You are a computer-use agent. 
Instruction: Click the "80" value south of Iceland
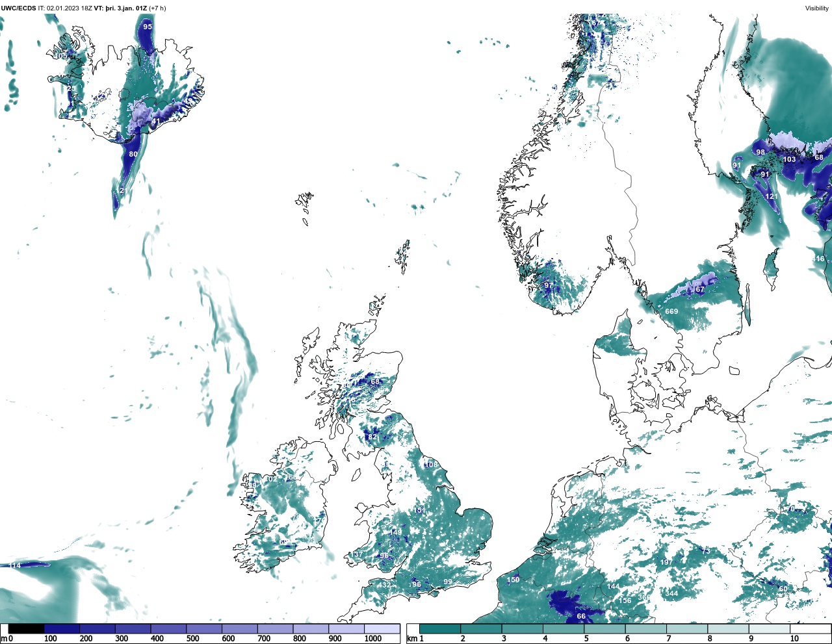pos(133,155)
